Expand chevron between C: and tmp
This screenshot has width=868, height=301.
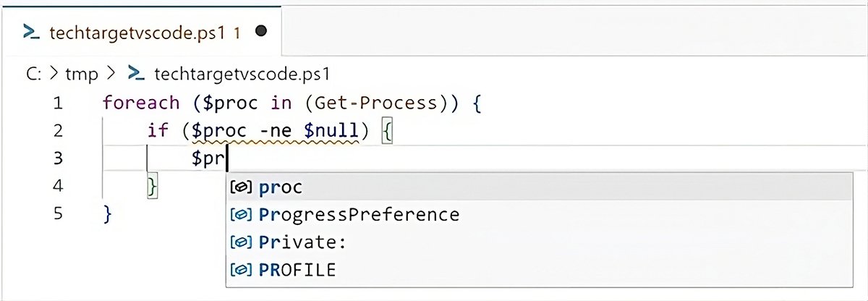pyautogui.click(x=54, y=73)
